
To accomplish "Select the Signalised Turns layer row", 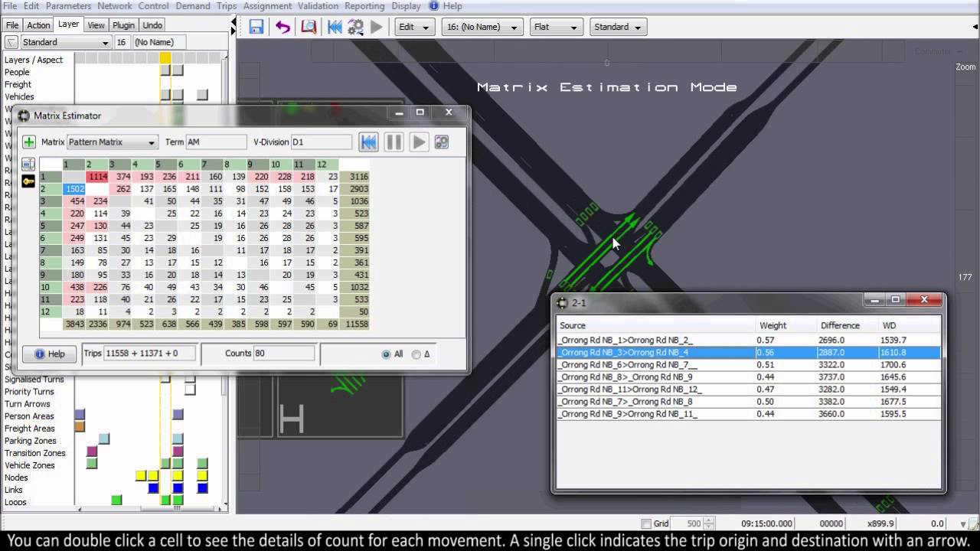I will [34, 380].
